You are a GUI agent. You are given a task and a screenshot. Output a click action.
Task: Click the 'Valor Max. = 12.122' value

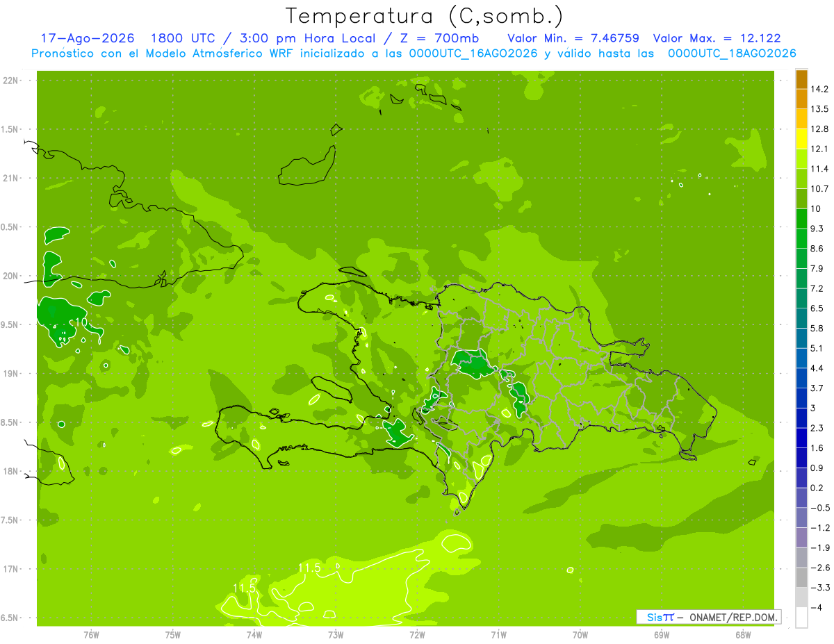pos(717,38)
